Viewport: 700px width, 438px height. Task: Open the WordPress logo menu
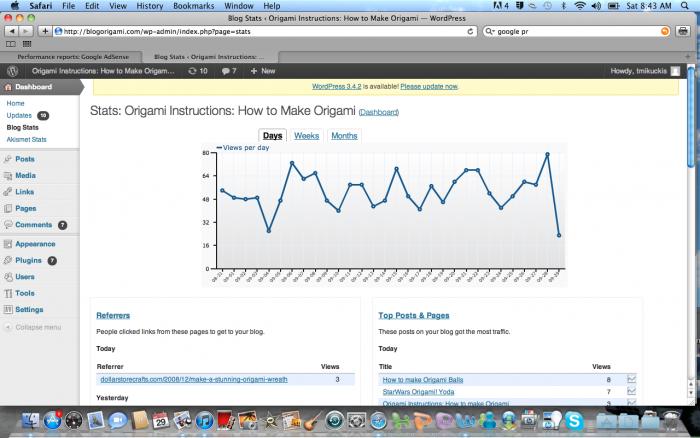click(x=12, y=71)
